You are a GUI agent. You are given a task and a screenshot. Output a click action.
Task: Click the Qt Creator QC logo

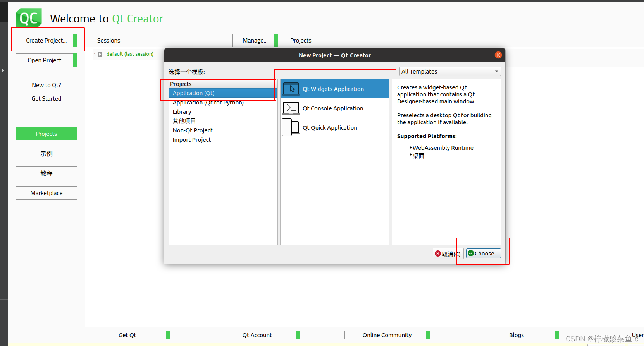29,18
